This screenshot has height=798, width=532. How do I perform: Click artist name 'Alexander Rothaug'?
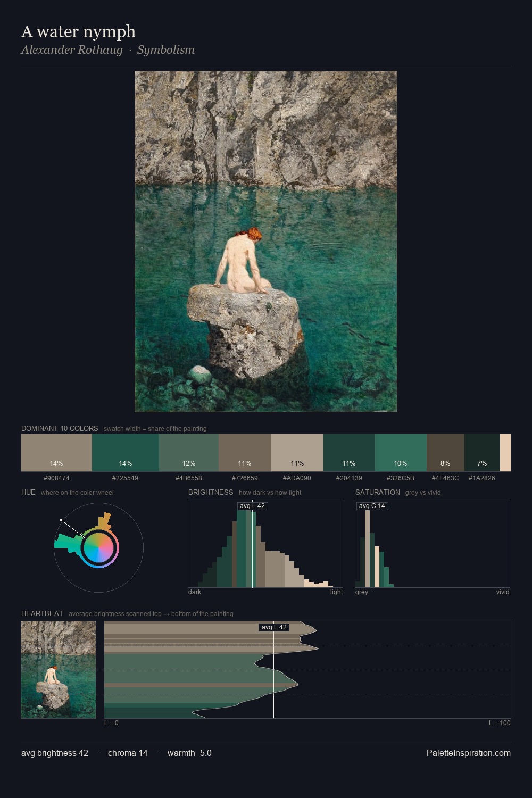click(x=72, y=50)
